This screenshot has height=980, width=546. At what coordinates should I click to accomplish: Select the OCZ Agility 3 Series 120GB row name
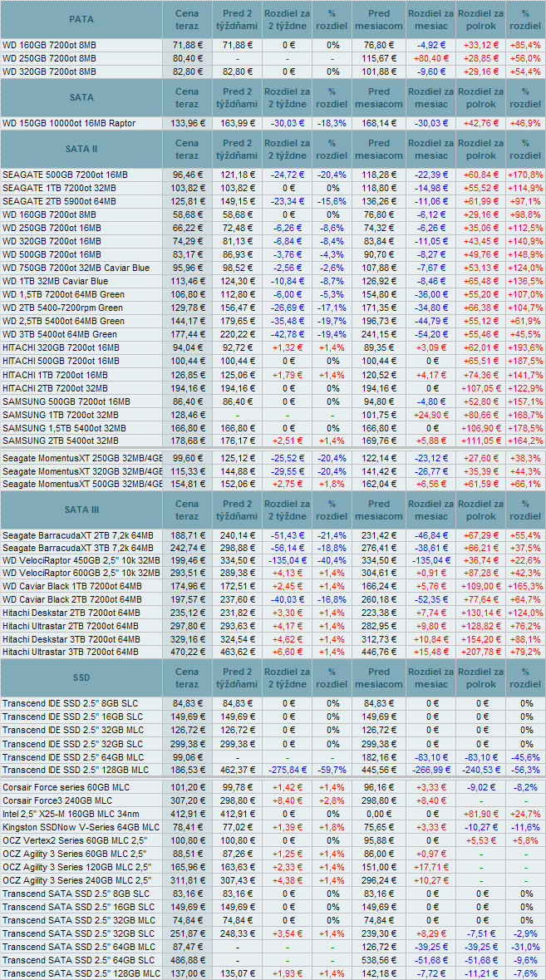click(76, 866)
